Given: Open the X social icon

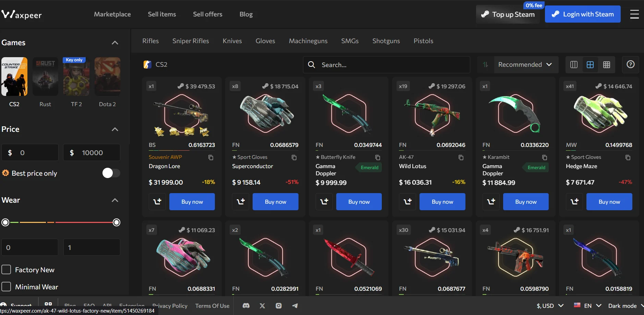Looking at the screenshot, I should [263, 306].
